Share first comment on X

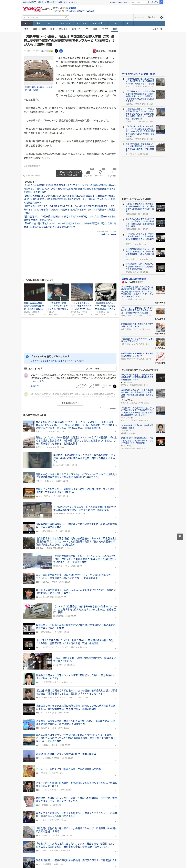pyautogui.click(x=115, y=386)
